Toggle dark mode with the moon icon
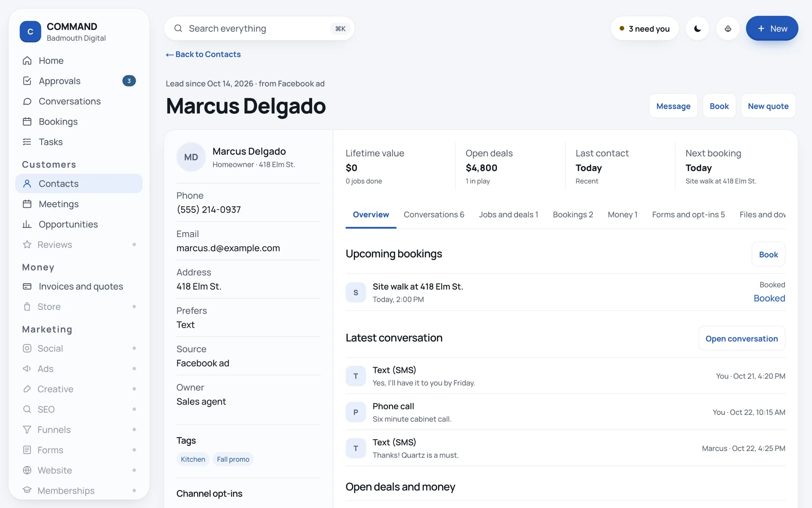Screen dimensions: 812x508 point(697,28)
